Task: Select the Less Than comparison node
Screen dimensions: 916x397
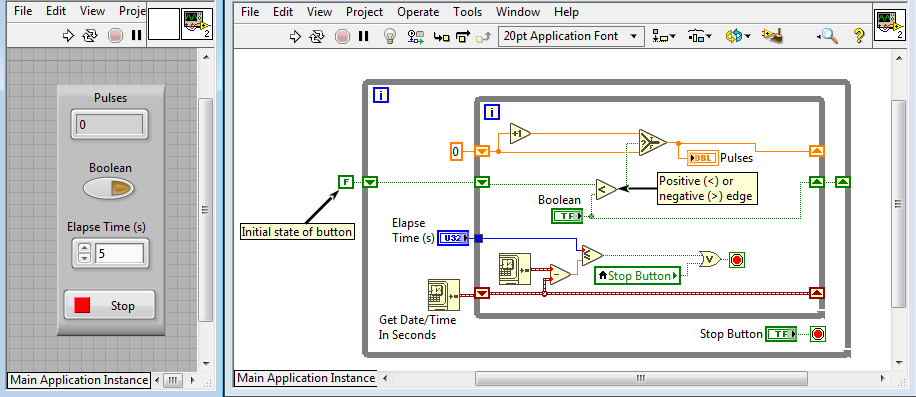Action: tap(606, 189)
